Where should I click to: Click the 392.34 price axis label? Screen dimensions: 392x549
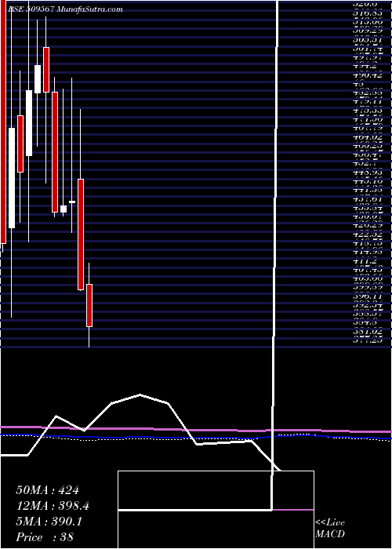coord(368,305)
